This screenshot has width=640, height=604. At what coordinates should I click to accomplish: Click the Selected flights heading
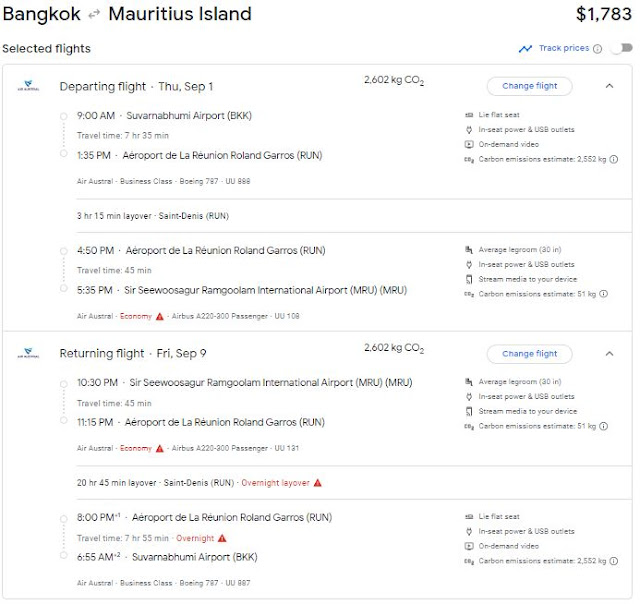[x=47, y=49]
